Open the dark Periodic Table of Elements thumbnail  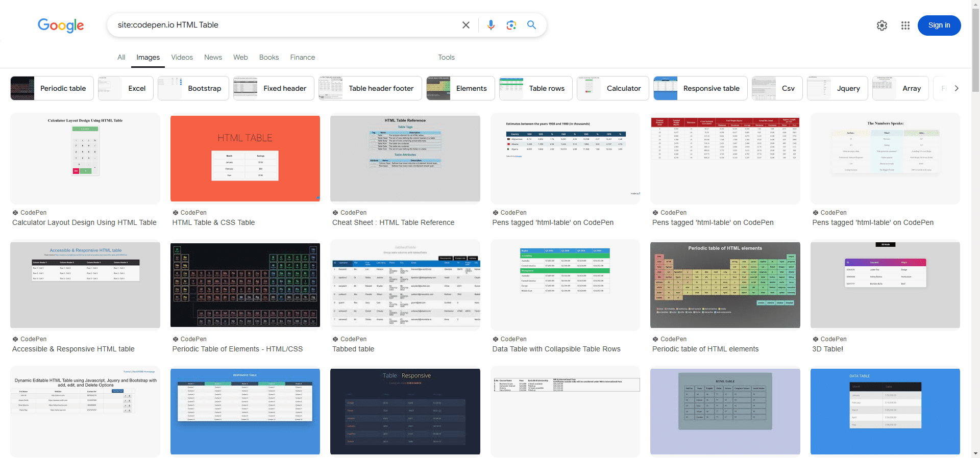click(x=245, y=285)
